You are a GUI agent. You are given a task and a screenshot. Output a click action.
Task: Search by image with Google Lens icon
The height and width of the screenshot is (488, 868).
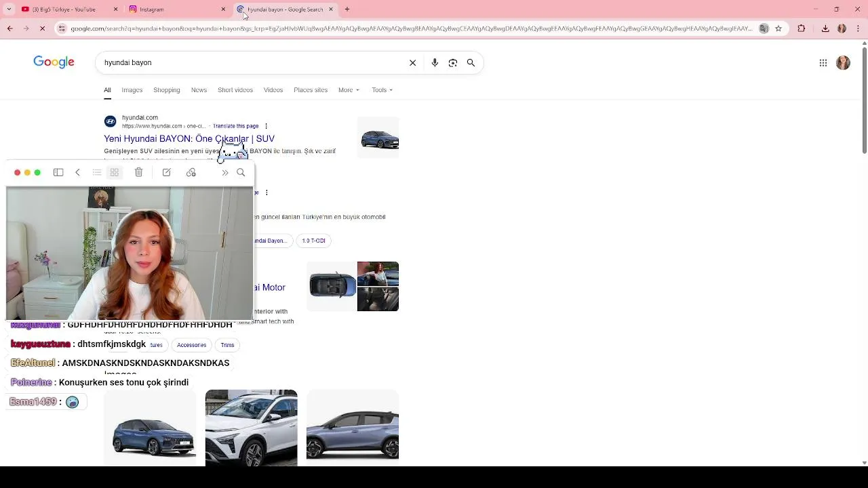pos(453,62)
